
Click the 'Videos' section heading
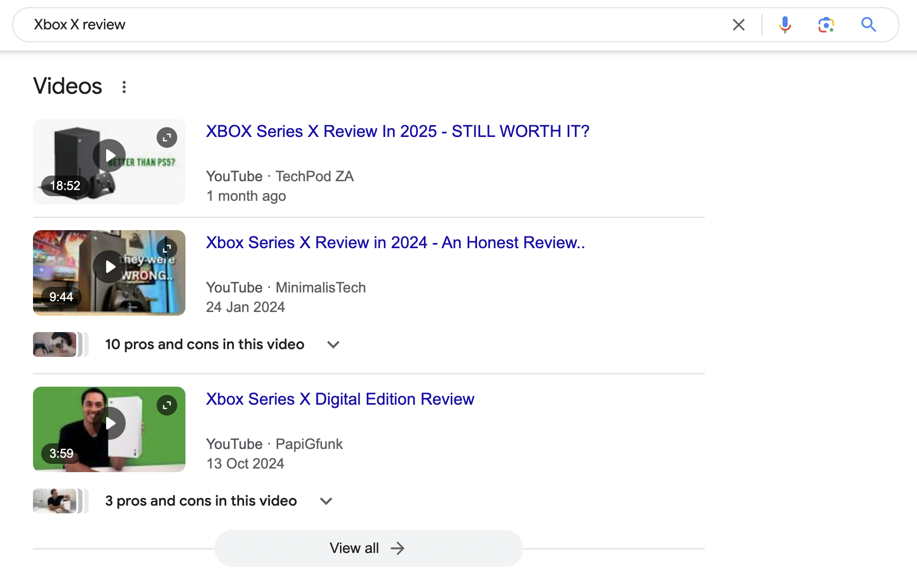[67, 86]
